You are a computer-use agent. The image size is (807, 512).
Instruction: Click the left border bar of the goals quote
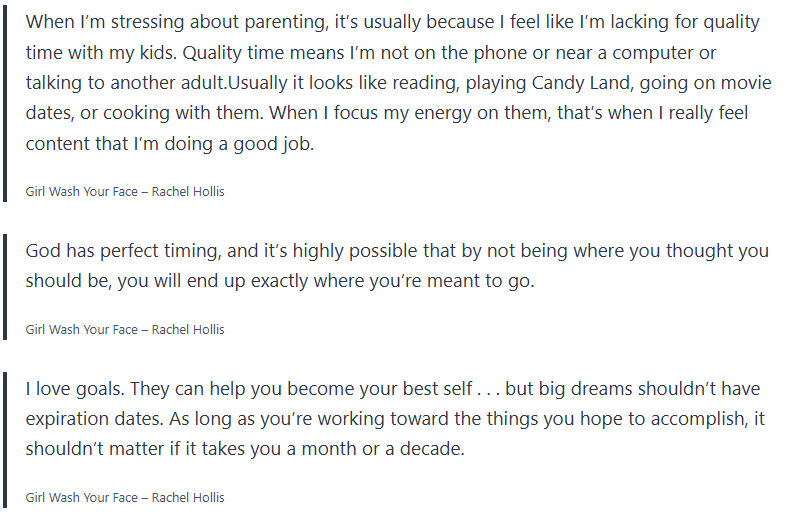click(x=5, y=438)
